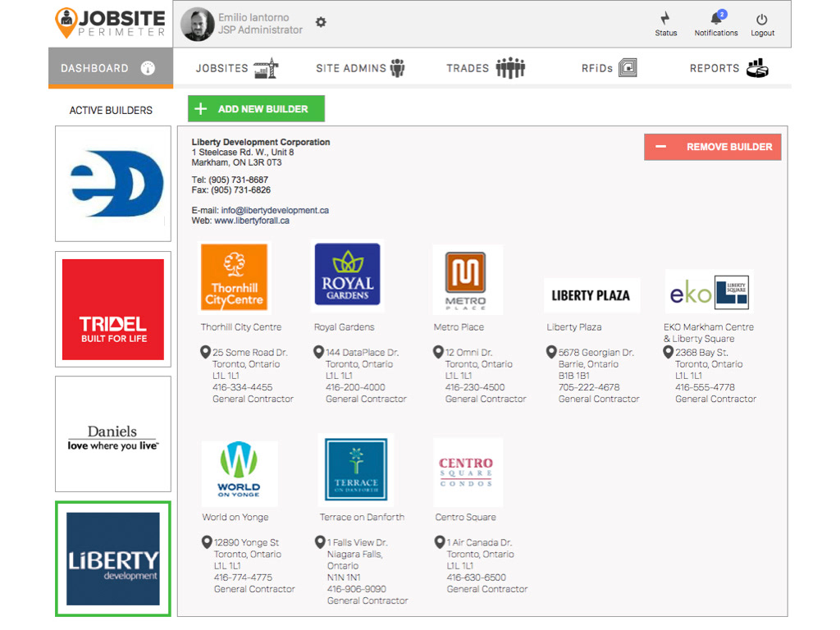Open the Status lightning icon
The image size is (840, 630).
665,19
